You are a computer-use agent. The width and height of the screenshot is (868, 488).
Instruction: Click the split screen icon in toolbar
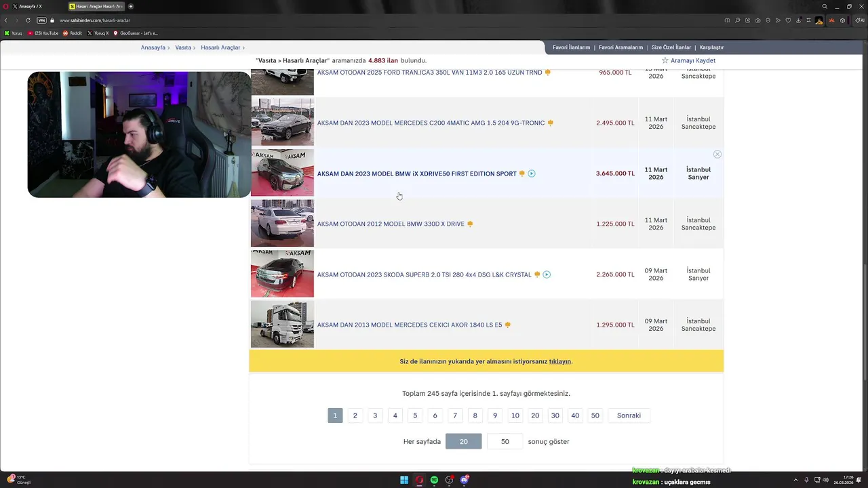click(x=727, y=20)
